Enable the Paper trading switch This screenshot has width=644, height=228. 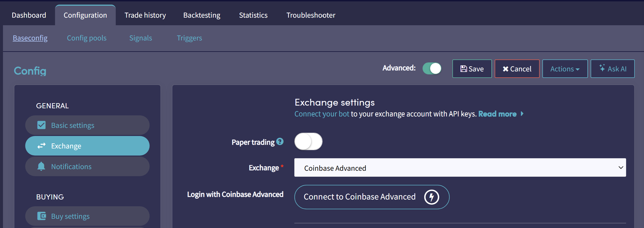click(x=308, y=141)
